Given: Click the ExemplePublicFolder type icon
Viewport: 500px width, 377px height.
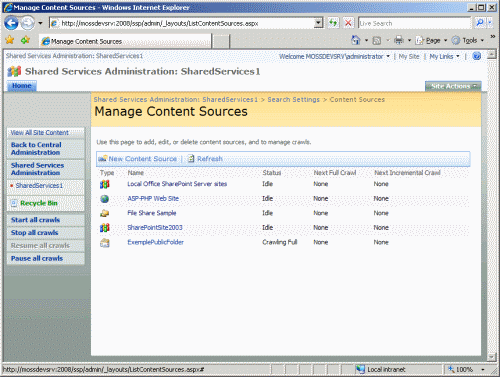Looking at the screenshot, I should click(x=105, y=242).
